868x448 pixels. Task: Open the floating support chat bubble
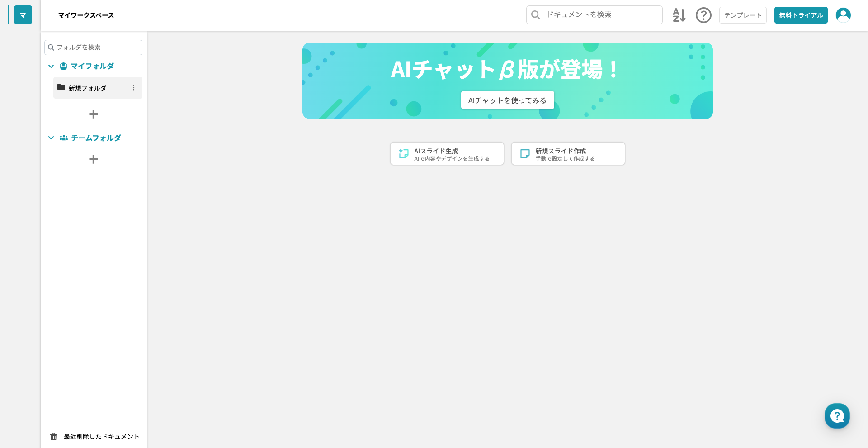click(x=837, y=415)
